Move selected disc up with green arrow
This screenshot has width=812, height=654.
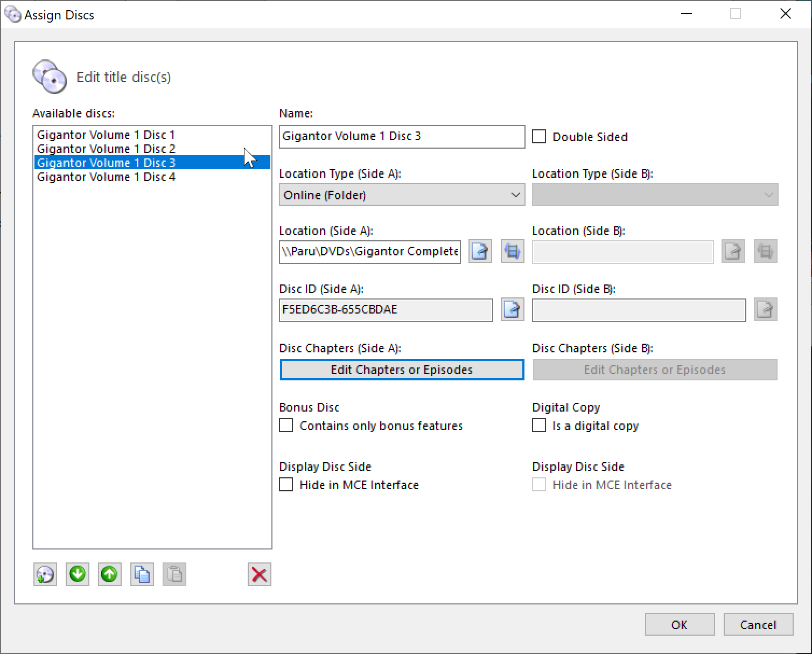(x=110, y=574)
